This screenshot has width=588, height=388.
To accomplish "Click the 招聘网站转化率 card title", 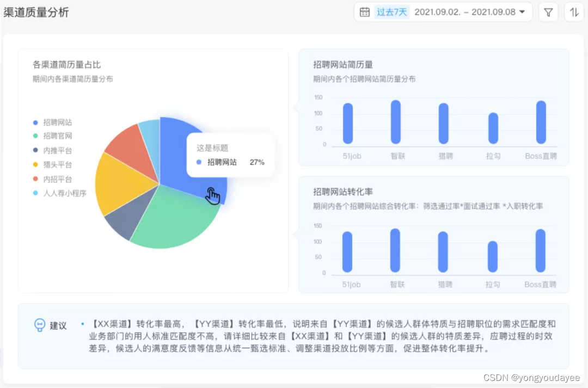I will pos(343,192).
